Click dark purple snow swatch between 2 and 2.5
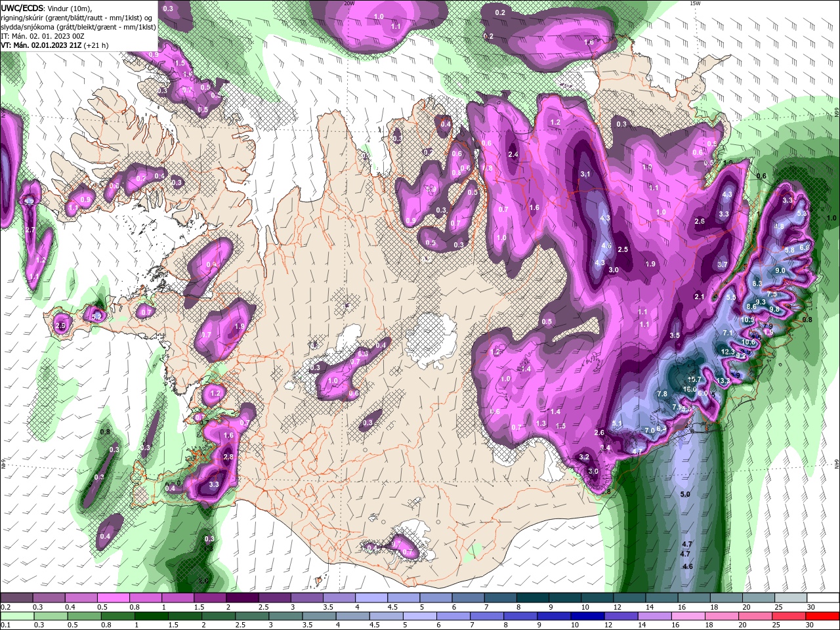This screenshot has height=630, width=840. tap(242, 598)
